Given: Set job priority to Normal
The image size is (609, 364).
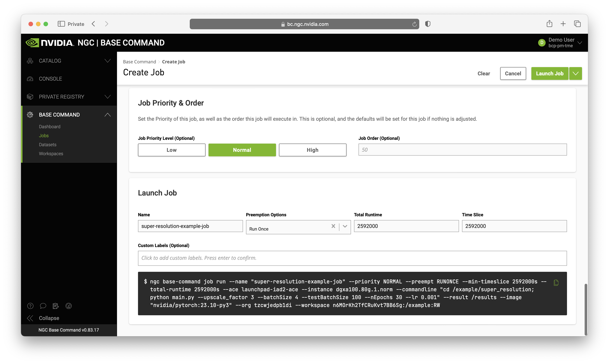Looking at the screenshot, I should point(242,150).
